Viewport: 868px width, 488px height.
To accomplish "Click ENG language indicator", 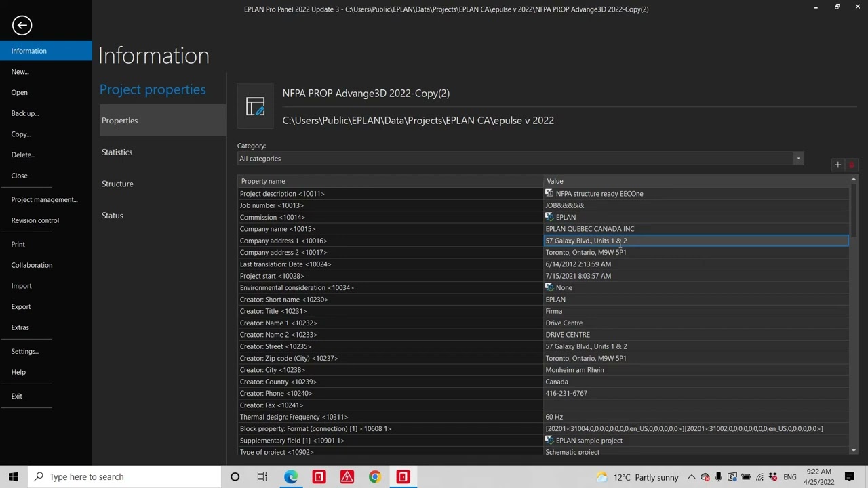I will tap(790, 477).
